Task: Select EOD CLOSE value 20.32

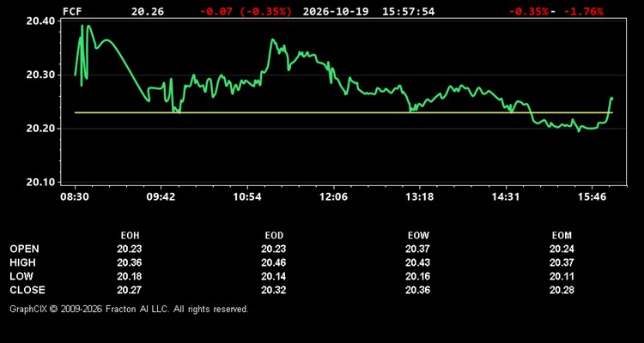Action: [274, 290]
